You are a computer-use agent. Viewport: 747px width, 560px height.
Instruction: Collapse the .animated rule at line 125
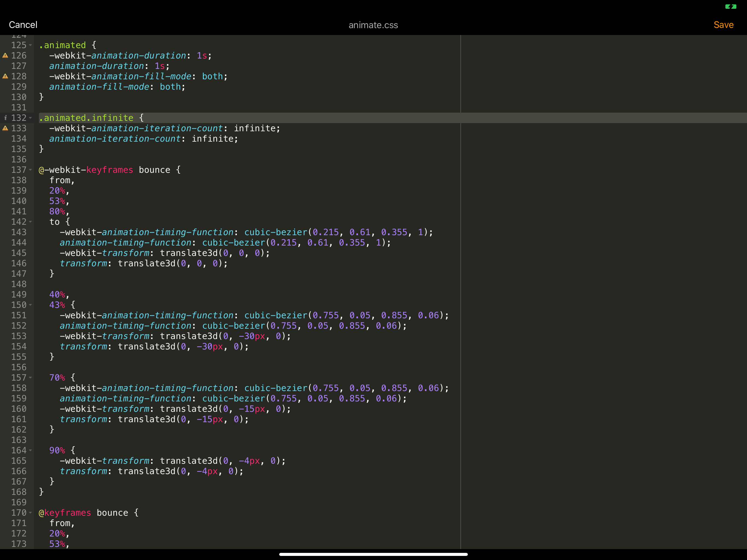point(30,45)
